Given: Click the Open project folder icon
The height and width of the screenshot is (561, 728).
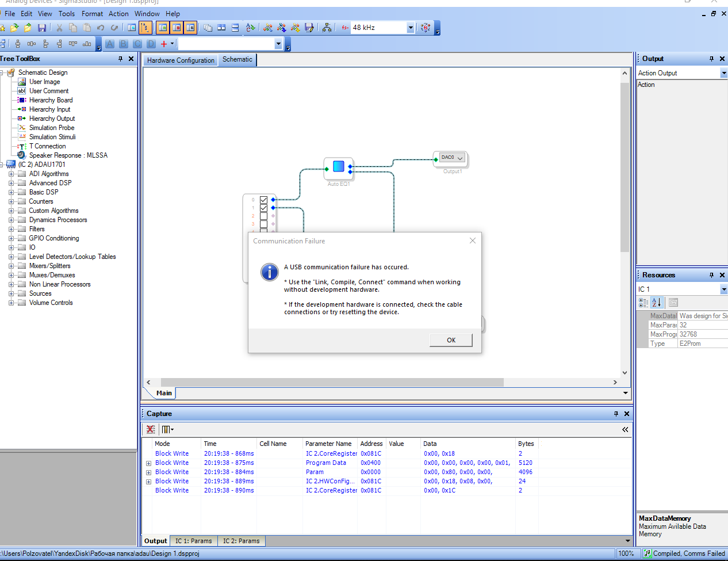Looking at the screenshot, I should click(x=14, y=28).
